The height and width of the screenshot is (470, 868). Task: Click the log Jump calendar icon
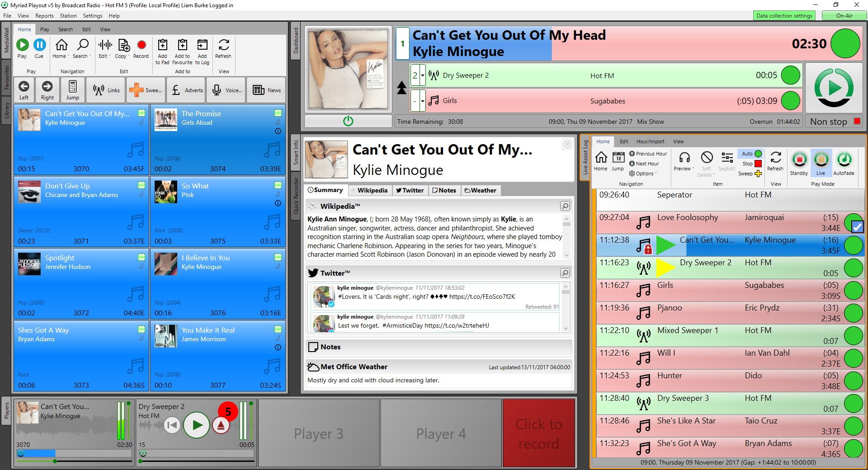click(618, 158)
